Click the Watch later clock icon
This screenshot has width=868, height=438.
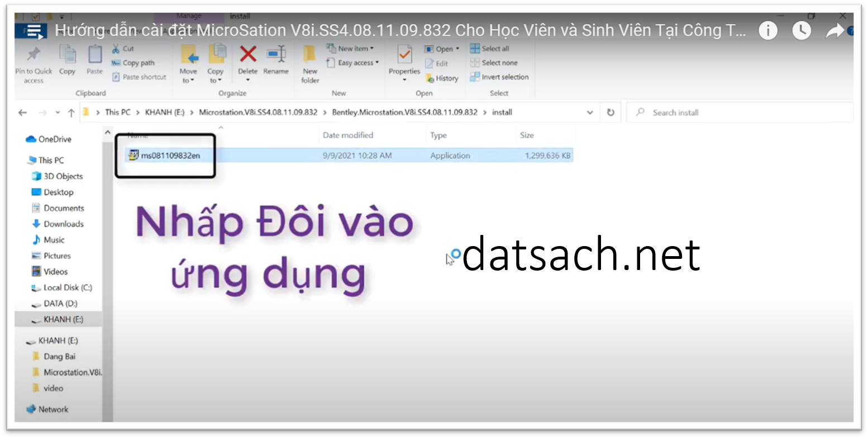pyautogui.click(x=802, y=31)
